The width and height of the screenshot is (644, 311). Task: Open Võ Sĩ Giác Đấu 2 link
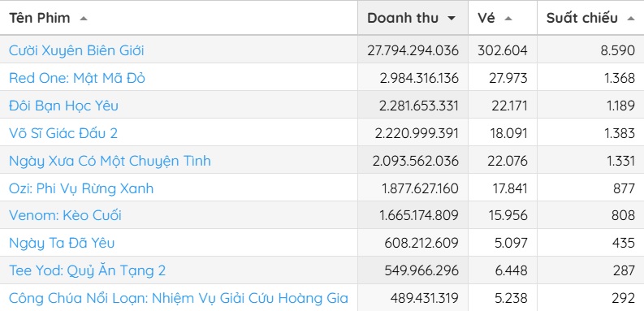click(x=63, y=133)
